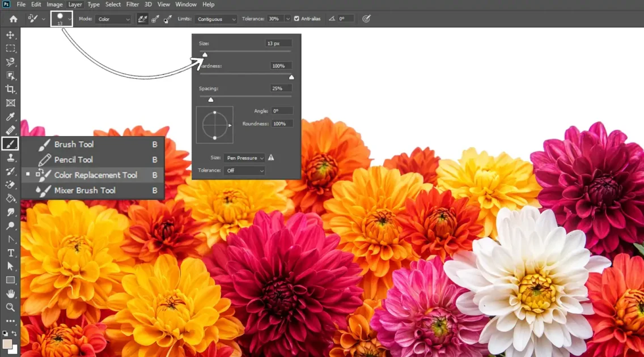Select the Healing Brush tool
Image resolution: width=644 pixels, height=357 pixels.
click(x=10, y=130)
